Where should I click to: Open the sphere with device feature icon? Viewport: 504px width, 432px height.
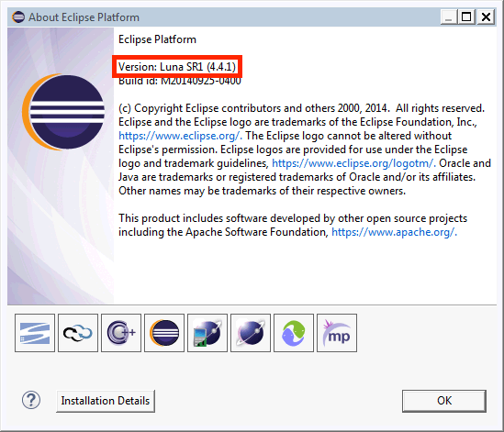click(207, 333)
